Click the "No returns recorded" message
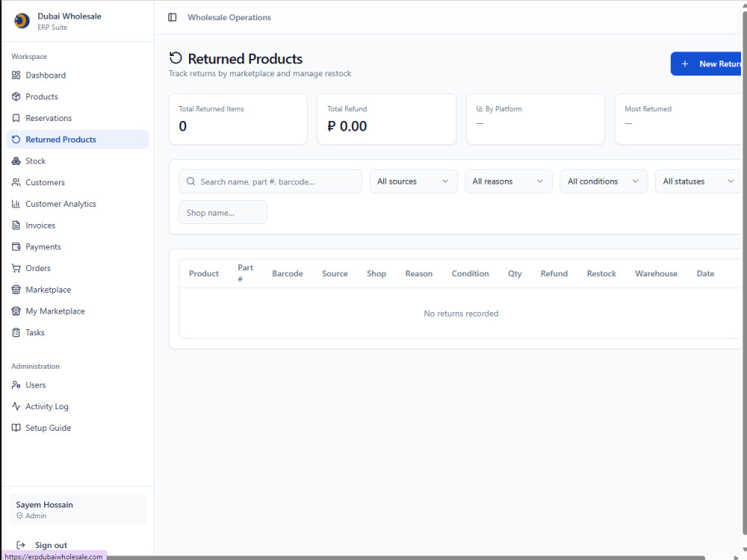Image resolution: width=747 pixels, height=560 pixels. 461,314
